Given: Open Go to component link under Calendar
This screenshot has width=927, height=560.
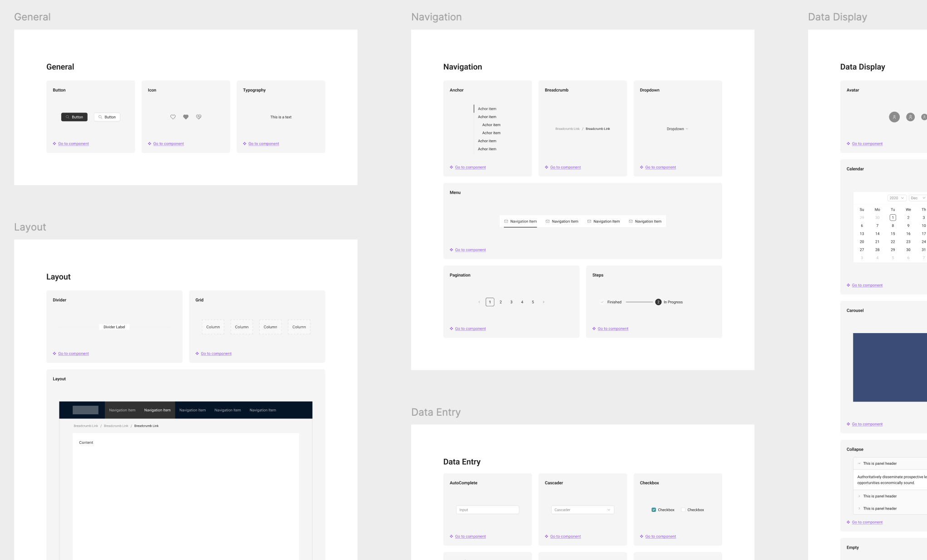Looking at the screenshot, I should [x=867, y=285].
